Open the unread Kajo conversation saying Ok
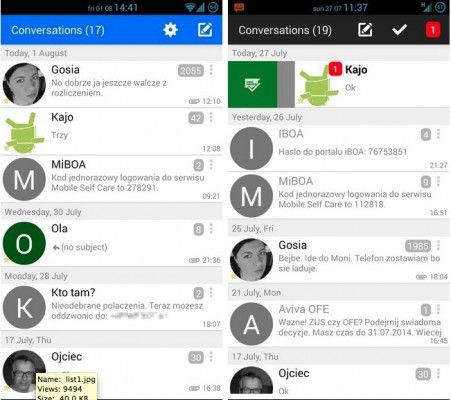Viewport: 451px width, 400px height. tap(372, 84)
